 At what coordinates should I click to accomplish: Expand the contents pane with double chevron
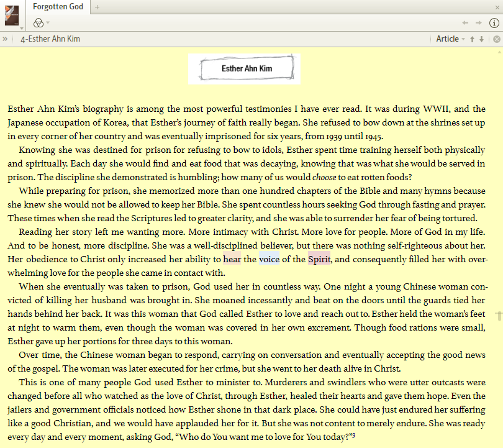pos(5,39)
